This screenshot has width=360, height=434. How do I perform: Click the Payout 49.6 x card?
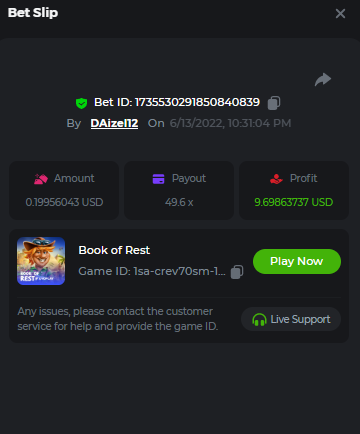coord(179,190)
